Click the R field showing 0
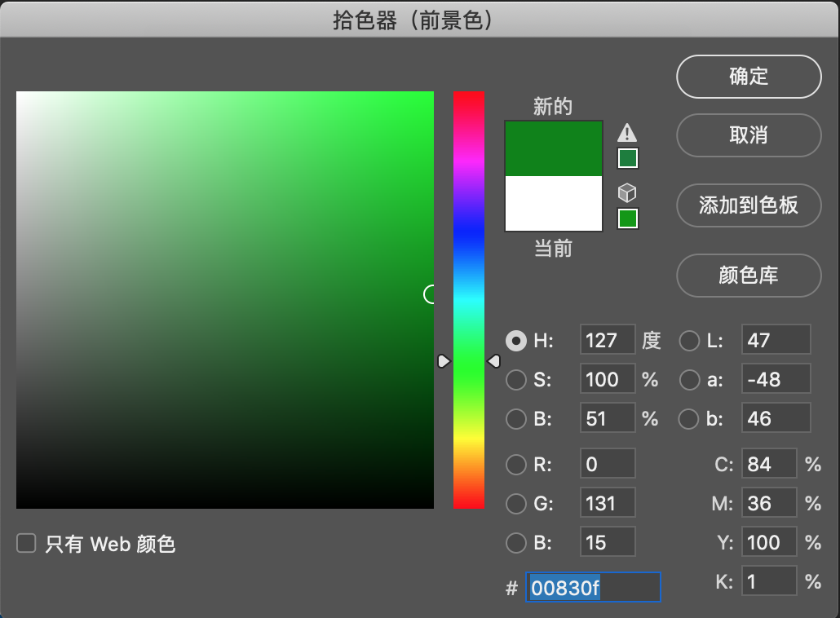Viewport: 840px width, 618px height. click(x=608, y=463)
